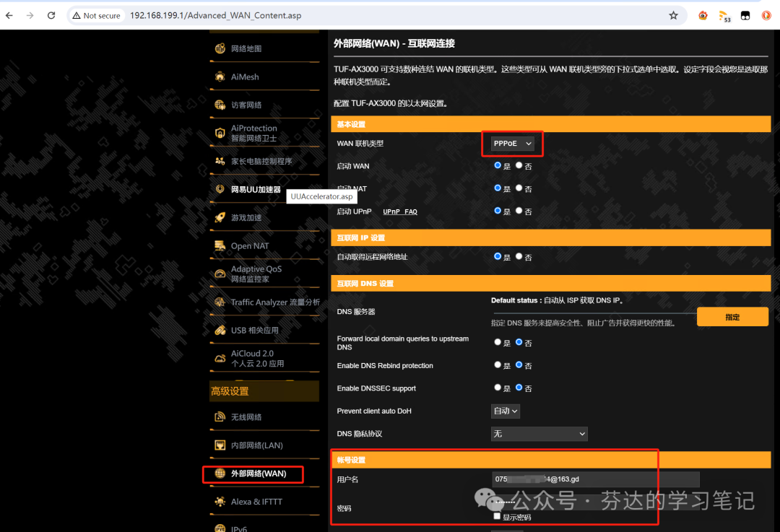Open Prevent client auto DoH dropdown
This screenshot has width=780, height=532.
pyautogui.click(x=506, y=411)
